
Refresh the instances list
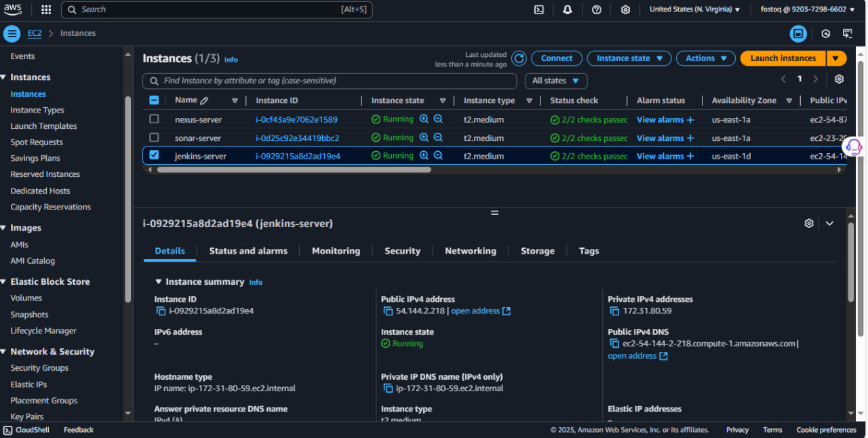519,58
